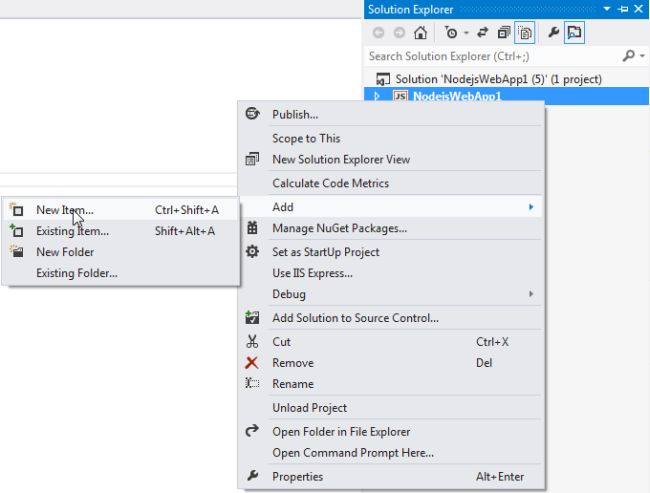Click the Properties wrench icon in menu

point(252,476)
